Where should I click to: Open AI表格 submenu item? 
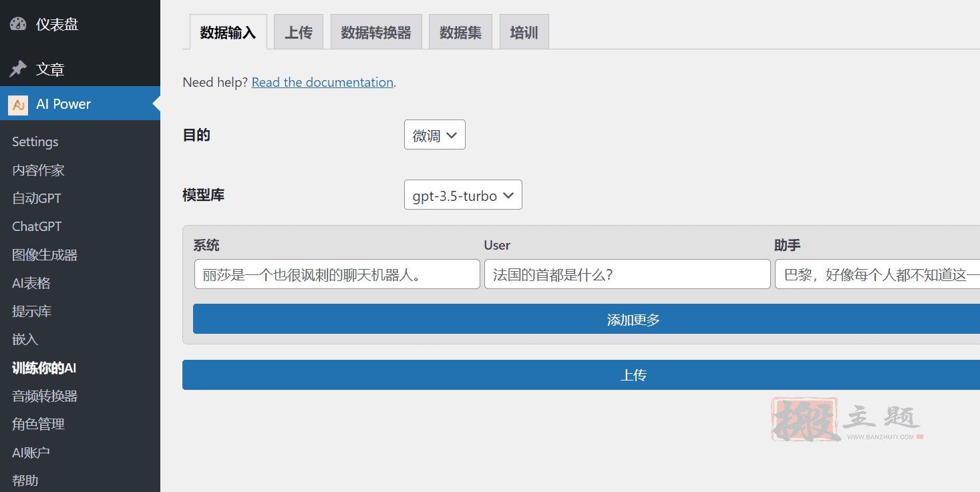click(x=31, y=283)
